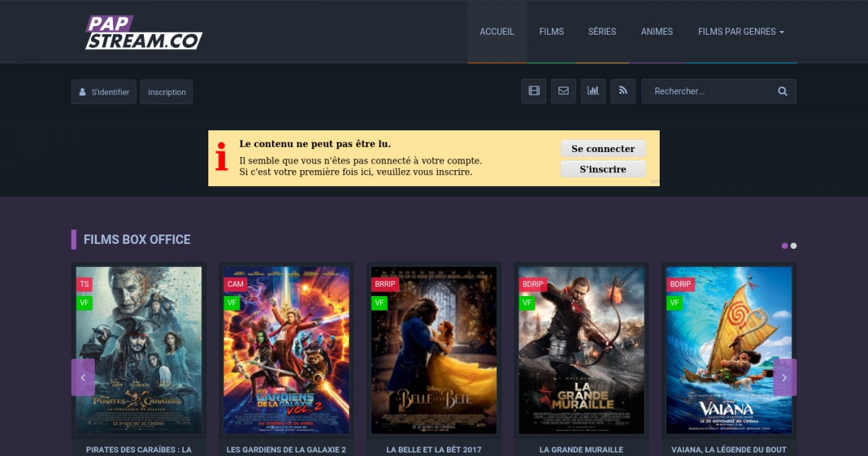Click LES GARDIENS DE LA GALAXIE 2 title
The height and width of the screenshot is (456, 868).
[286, 449]
